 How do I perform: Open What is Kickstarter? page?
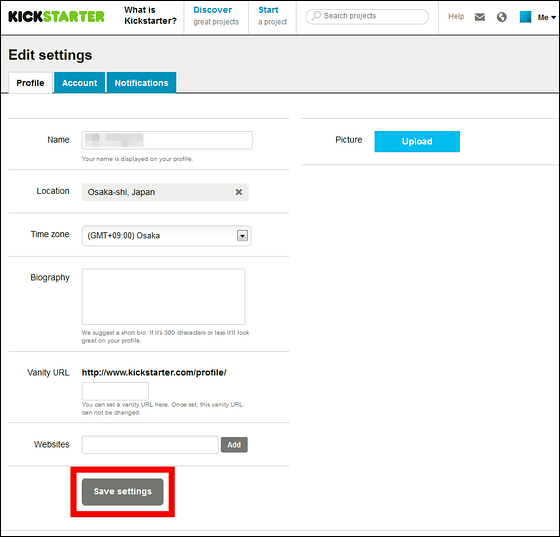point(150,15)
